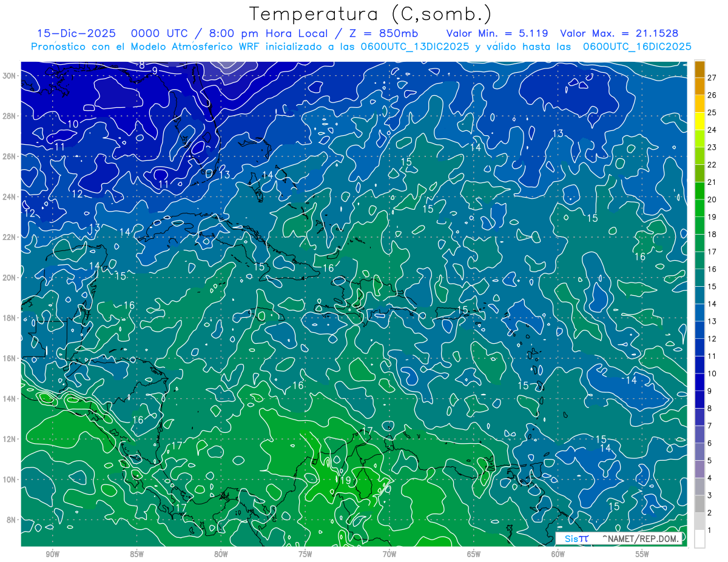Click the '90W' longitude axis label

52,555
